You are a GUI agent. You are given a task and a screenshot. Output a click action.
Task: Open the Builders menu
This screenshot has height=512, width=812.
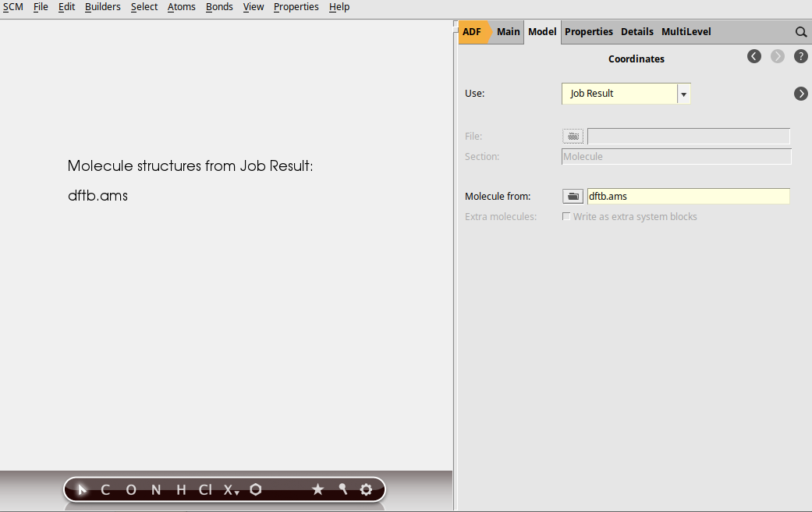point(102,7)
